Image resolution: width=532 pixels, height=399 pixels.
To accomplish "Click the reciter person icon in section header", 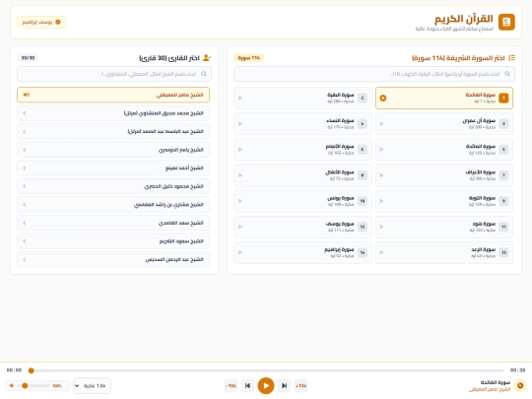I will (207, 58).
